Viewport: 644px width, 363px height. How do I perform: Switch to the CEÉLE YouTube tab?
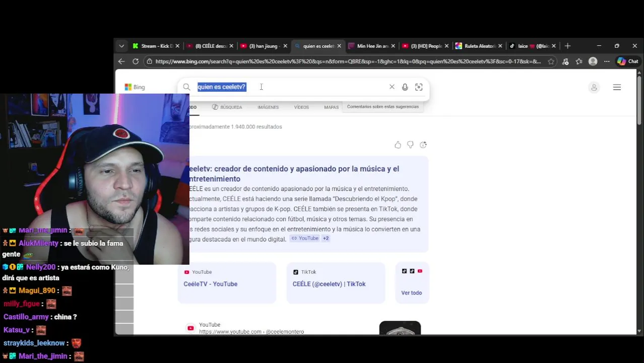pyautogui.click(x=211, y=46)
